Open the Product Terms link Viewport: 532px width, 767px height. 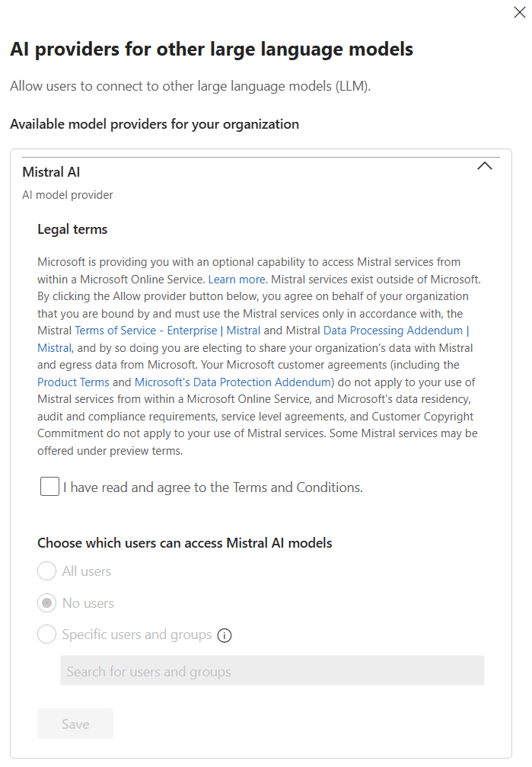(x=73, y=382)
